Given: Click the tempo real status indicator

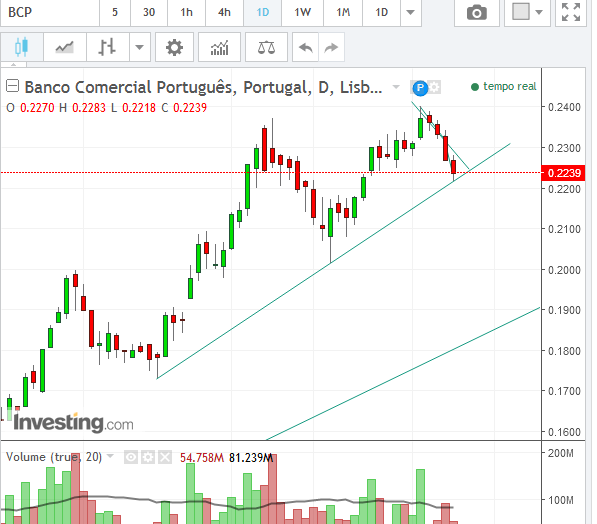Looking at the screenshot, I should (504, 87).
